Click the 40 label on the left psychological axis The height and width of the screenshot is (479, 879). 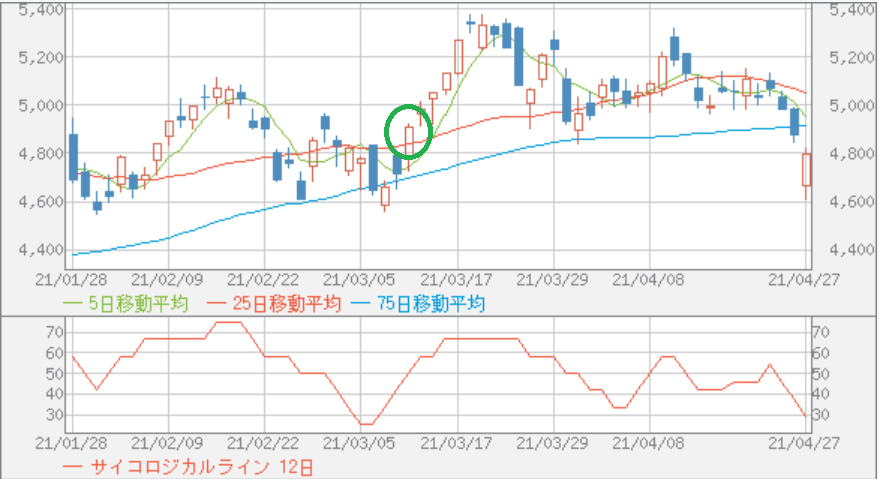click(x=55, y=394)
